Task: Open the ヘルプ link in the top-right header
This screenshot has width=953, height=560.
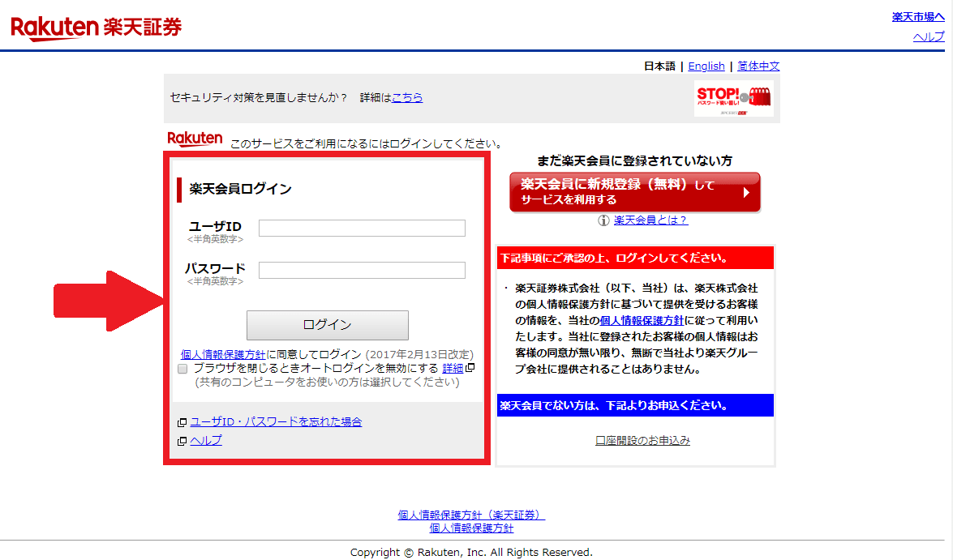Action: click(x=929, y=37)
